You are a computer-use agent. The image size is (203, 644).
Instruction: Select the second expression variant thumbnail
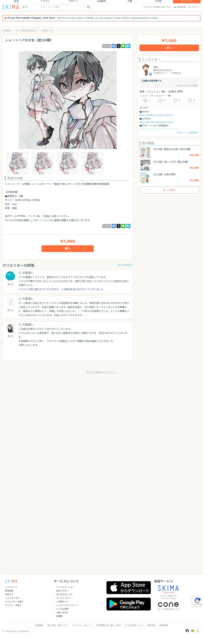coord(43,163)
